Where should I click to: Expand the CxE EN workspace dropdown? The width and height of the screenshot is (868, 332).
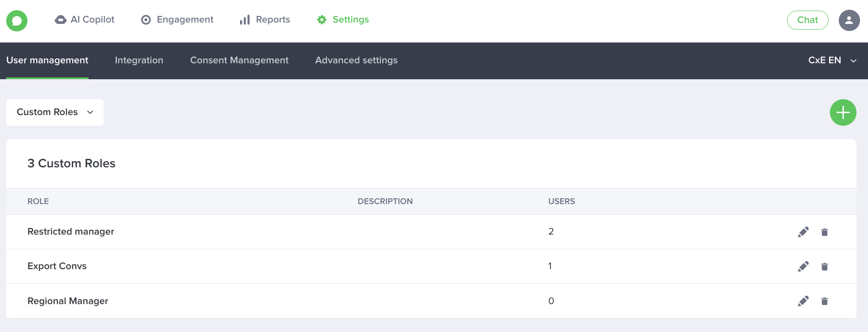832,60
